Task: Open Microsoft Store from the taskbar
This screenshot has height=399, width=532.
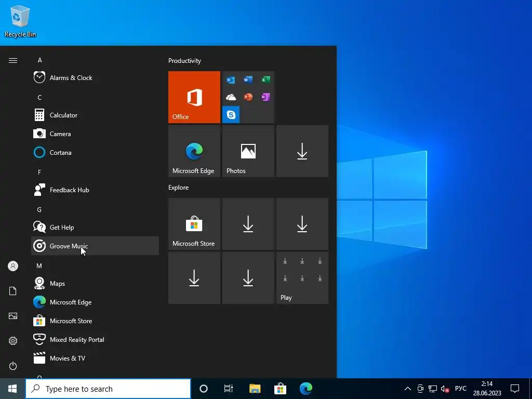Action: [280, 389]
